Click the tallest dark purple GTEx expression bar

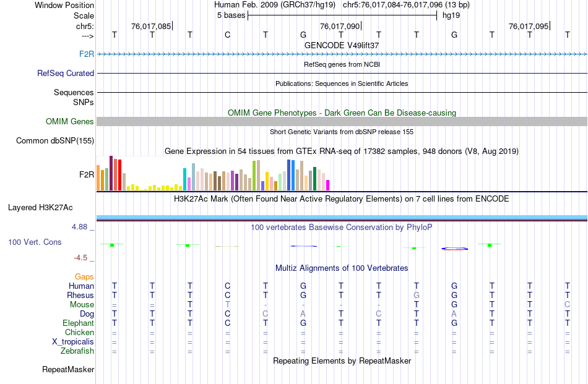pos(111,174)
